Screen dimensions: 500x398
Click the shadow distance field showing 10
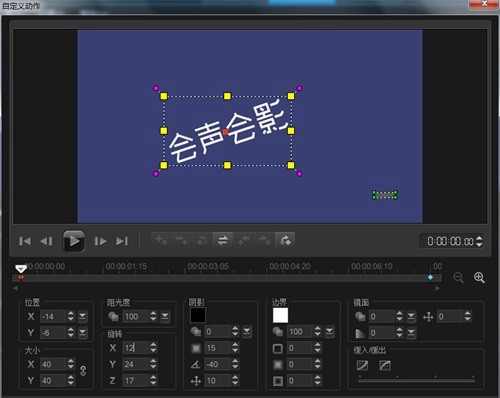coord(217,380)
